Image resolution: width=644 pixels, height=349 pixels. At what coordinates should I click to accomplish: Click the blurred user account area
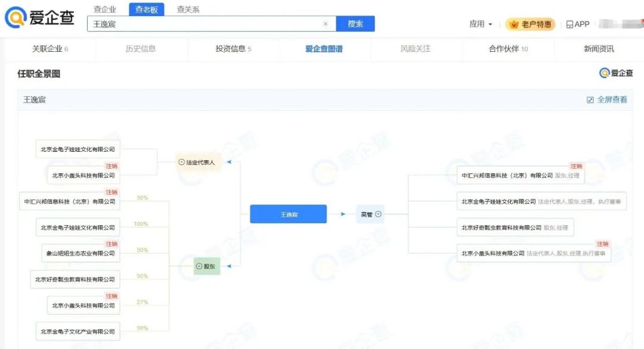tap(620, 24)
